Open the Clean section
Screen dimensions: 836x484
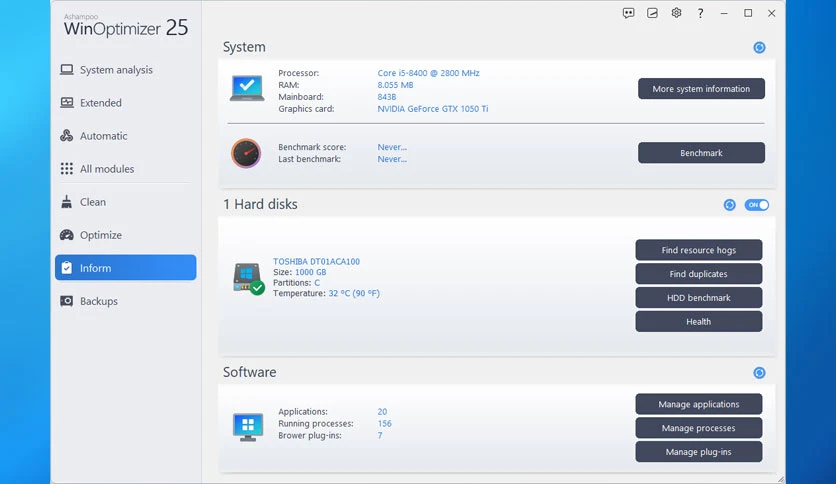125,202
